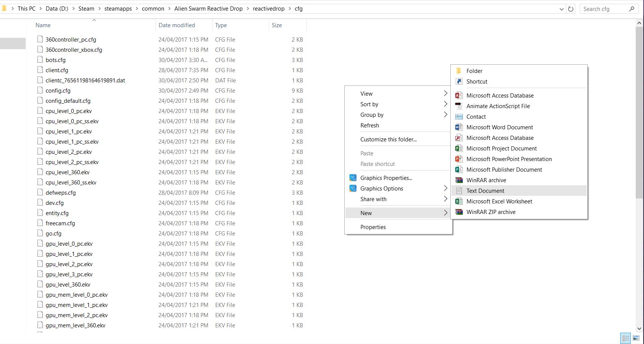Select file gpu_level_3_pc.ekv
The width and height of the screenshot is (644, 344).
[69, 274]
